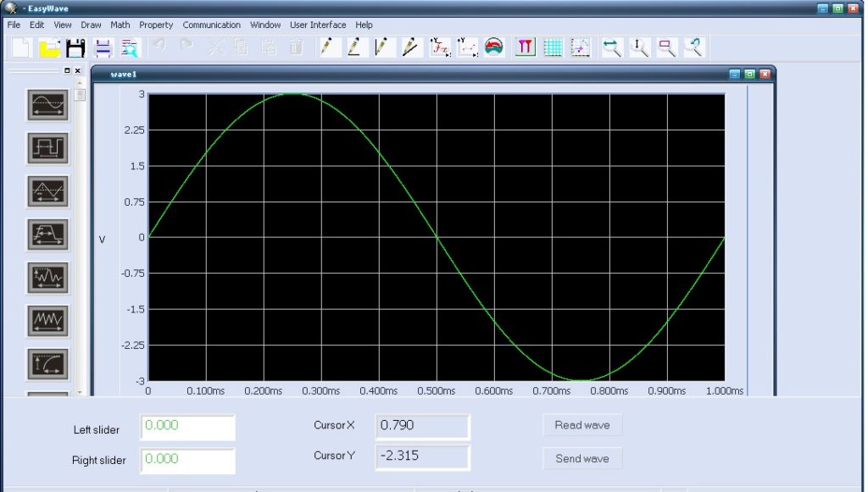868x492 pixels.
Task: Select the noise waveform template
Action: click(48, 320)
